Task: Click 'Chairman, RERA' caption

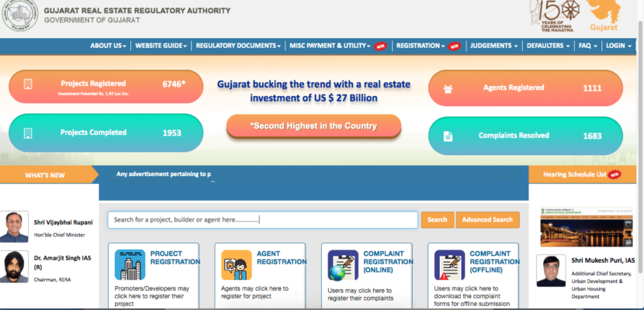Action: point(51,280)
